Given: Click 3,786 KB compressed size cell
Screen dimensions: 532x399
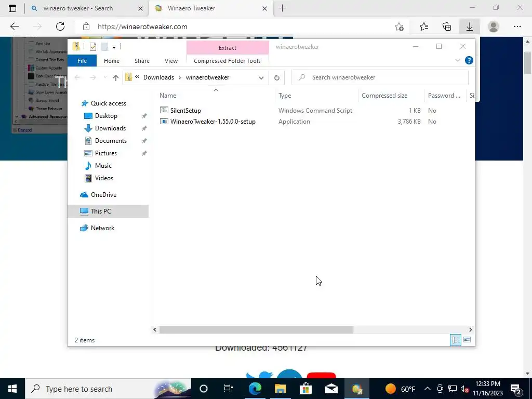Looking at the screenshot, I should pyautogui.click(x=409, y=122).
